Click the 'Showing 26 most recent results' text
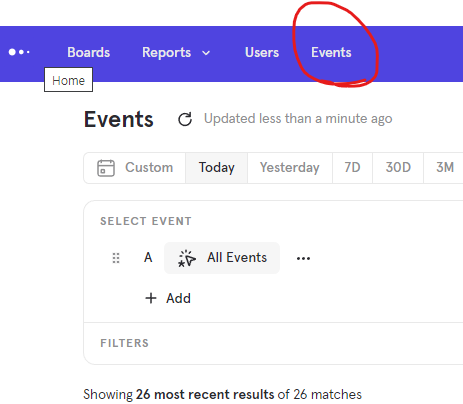 click(x=179, y=394)
